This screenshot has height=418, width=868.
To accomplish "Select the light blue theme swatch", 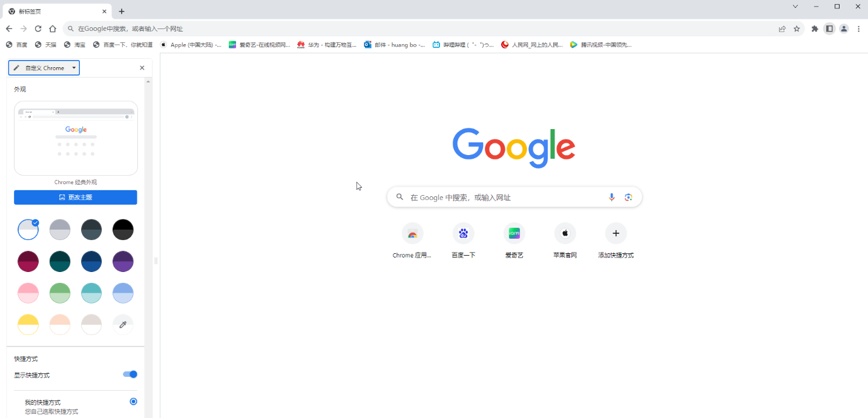I will click(123, 293).
